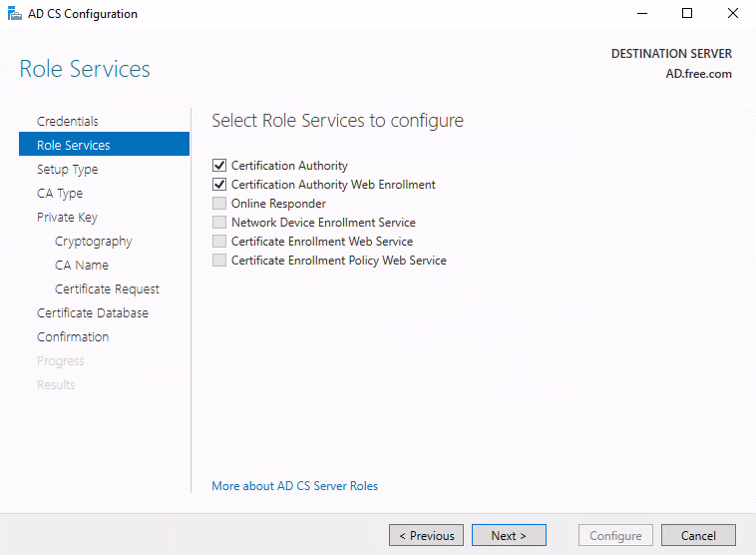Open the Certificate Database step
Image resolution: width=756 pixels, height=555 pixels.
pyautogui.click(x=93, y=312)
